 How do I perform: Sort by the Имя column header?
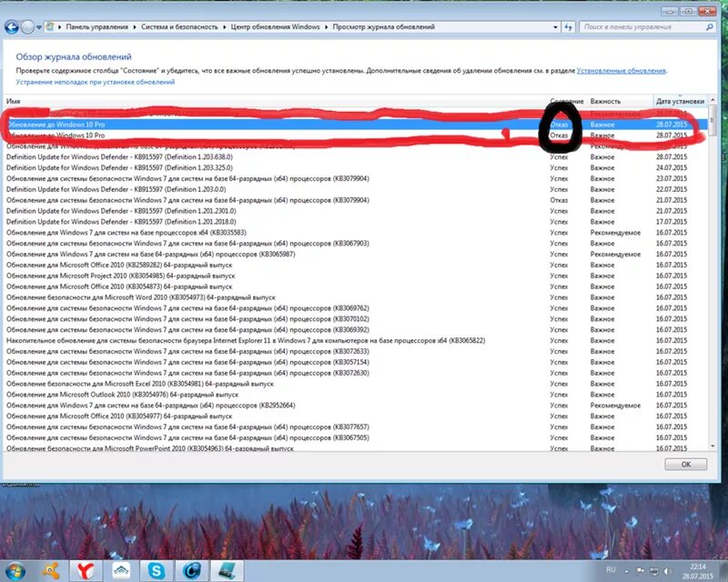tap(276, 101)
